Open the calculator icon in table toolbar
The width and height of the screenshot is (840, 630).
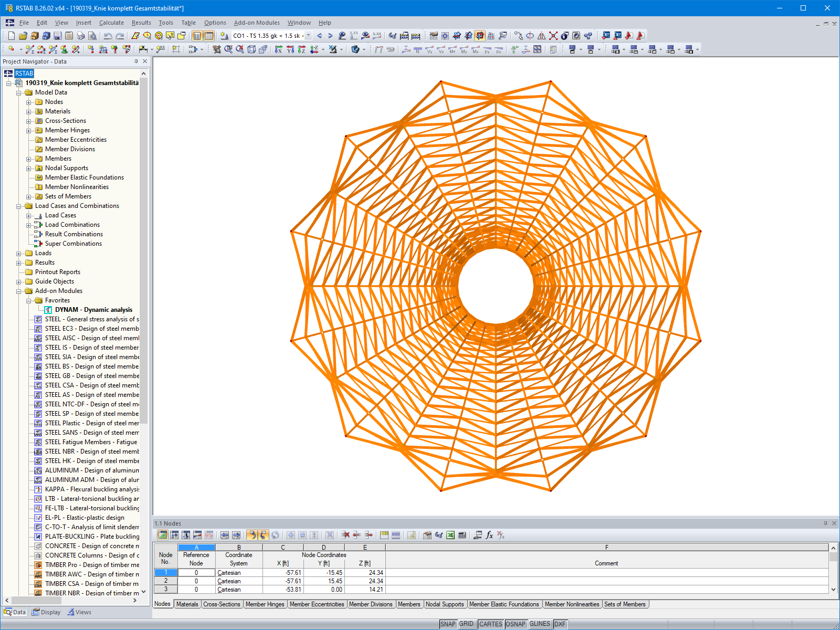463,535
